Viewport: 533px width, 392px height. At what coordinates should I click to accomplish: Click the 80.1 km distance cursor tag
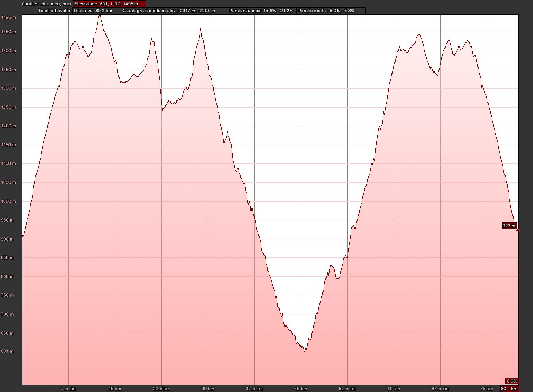tap(509, 389)
